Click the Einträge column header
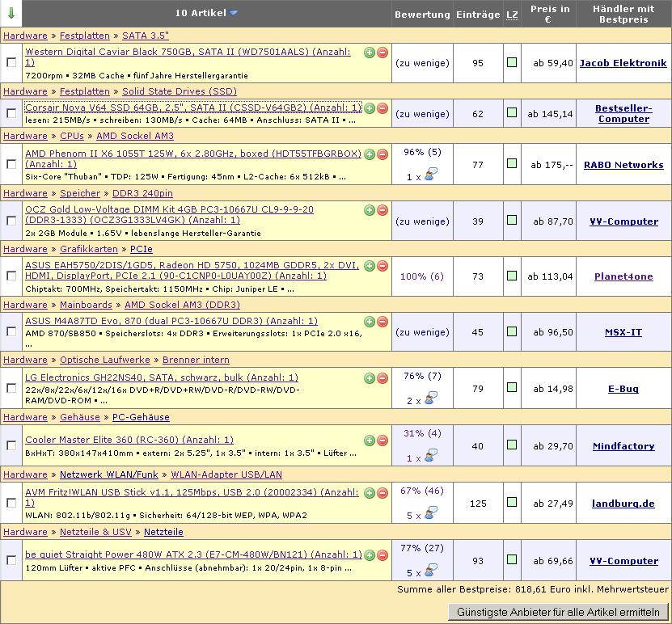Viewport: 672px width, 624px height. click(x=478, y=15)
